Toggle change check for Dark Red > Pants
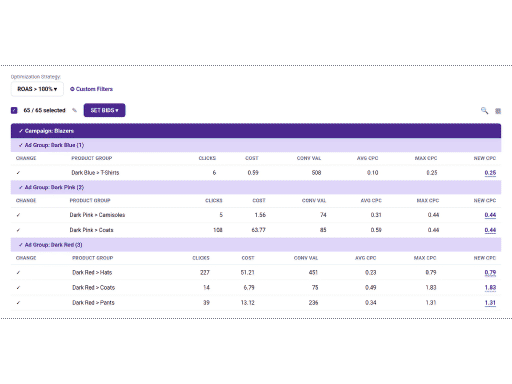This screenshot has width=512, height=384. pyautogui.click(x=18, y=303)
